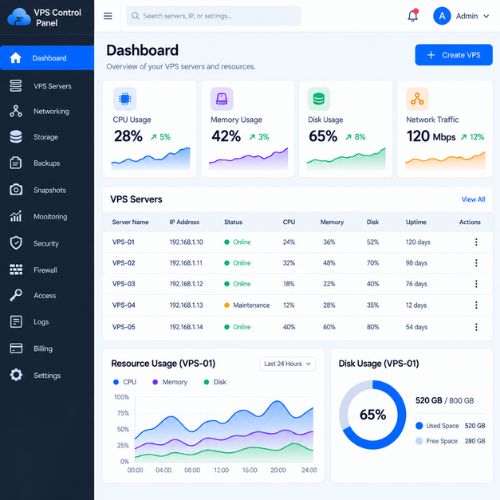Viewport: 500px width, 500px height.
Task: Click the Monitoring chart icon
Action: point(16,216)
